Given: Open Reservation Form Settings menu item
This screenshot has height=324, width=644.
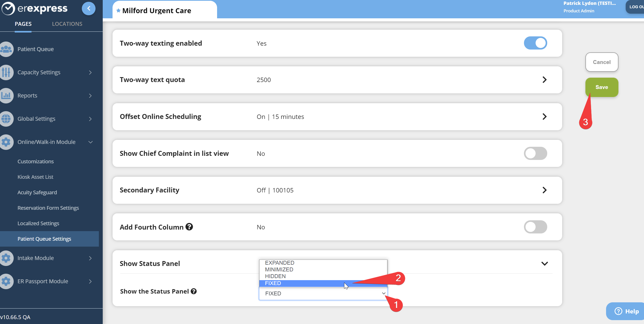Looking at the screenshot, I should (48, 208).
